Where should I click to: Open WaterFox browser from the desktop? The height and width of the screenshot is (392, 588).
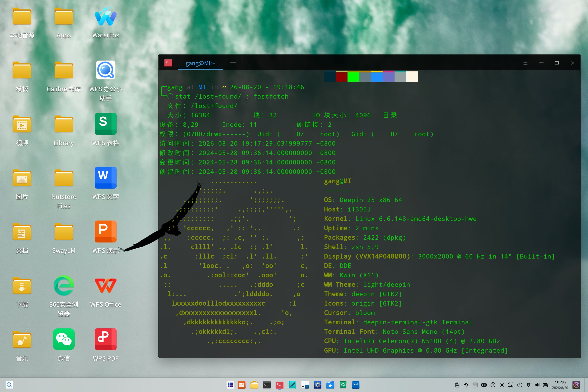pos(105,23)
